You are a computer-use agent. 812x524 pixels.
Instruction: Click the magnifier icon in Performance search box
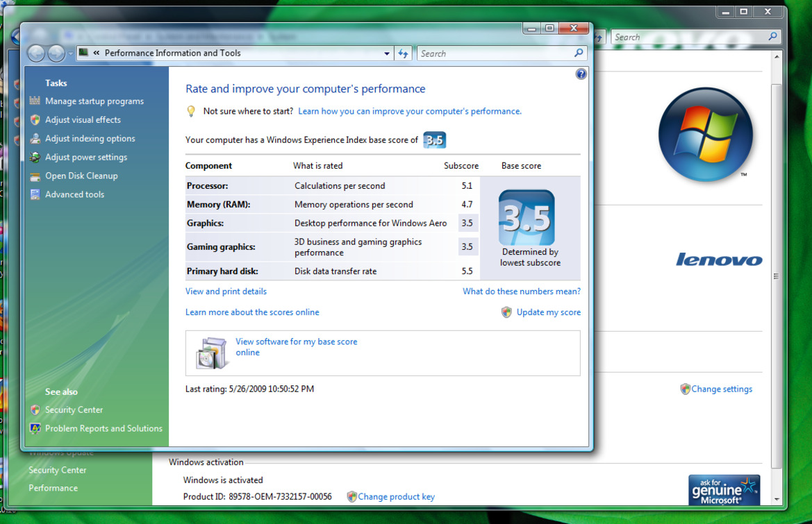tap(579, 53)
